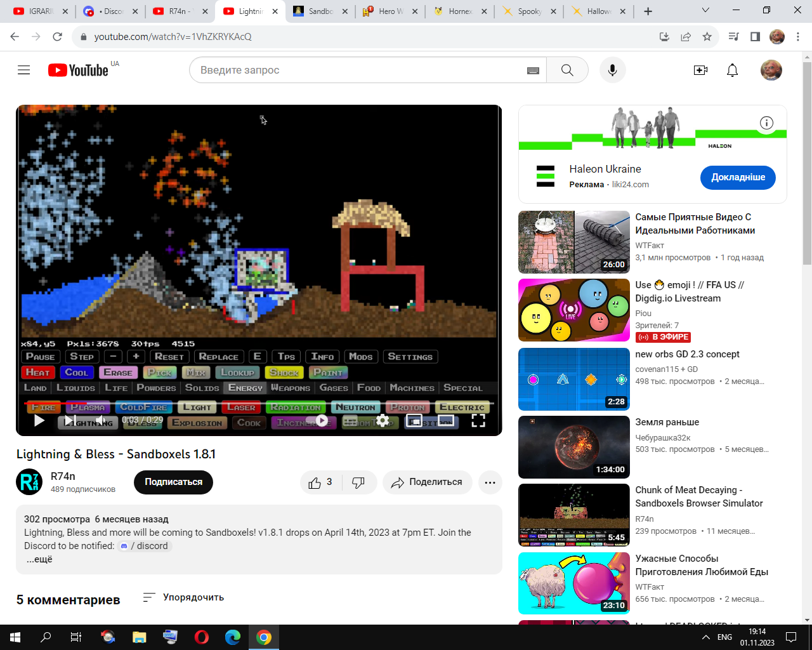Switch to the Sandboxels browser tab

point(320,11)
